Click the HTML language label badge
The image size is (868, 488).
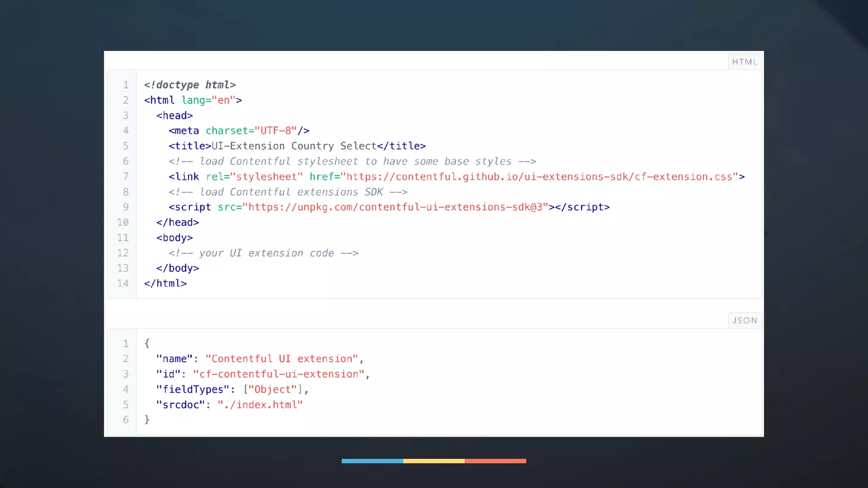[x=745, y=62]
